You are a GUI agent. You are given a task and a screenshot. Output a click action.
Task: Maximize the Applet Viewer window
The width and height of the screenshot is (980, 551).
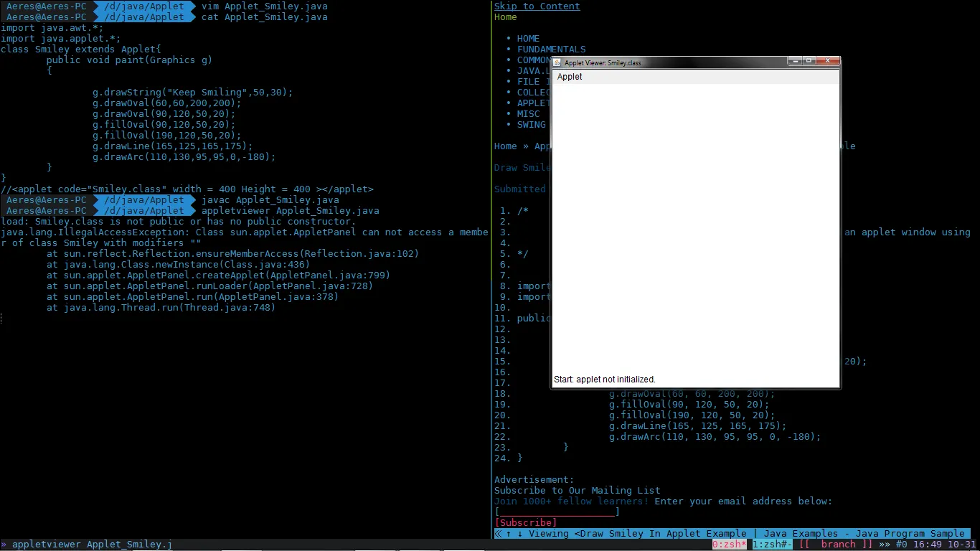(809, 61)
